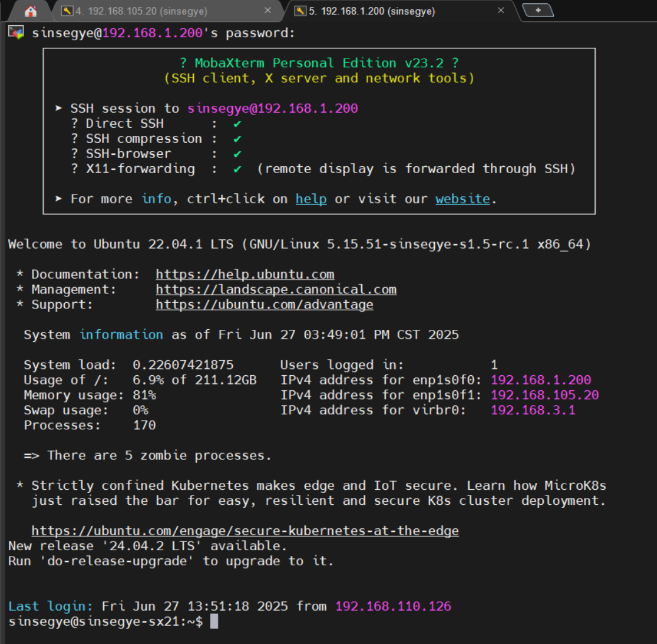Click the Direct SSH green checkmark
This screenshot has width=657, height=644.
pyautogui.click(x=237, y=124)
